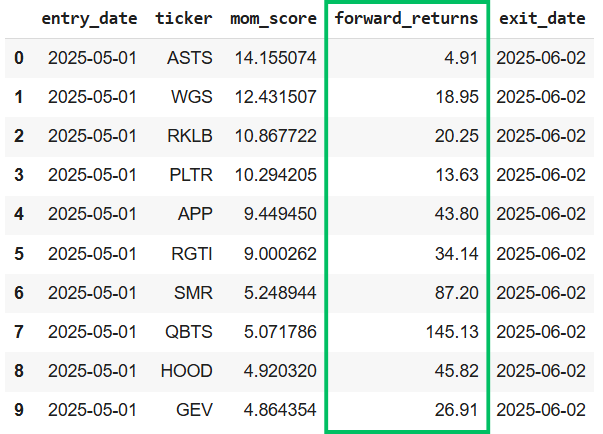Click entry date in PLTR row
Viewport: 603px width, 434px height.
pyautogui.click(x=92, y=175)
